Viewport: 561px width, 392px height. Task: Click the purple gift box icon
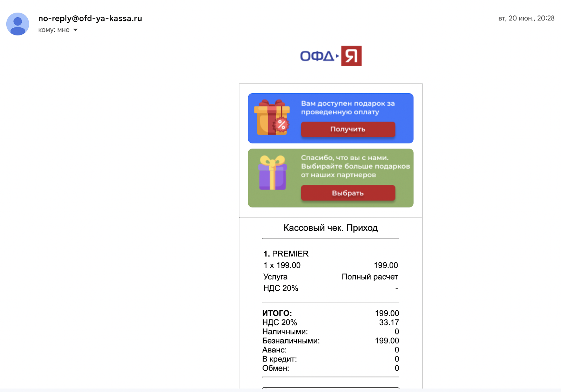[272, 173]
